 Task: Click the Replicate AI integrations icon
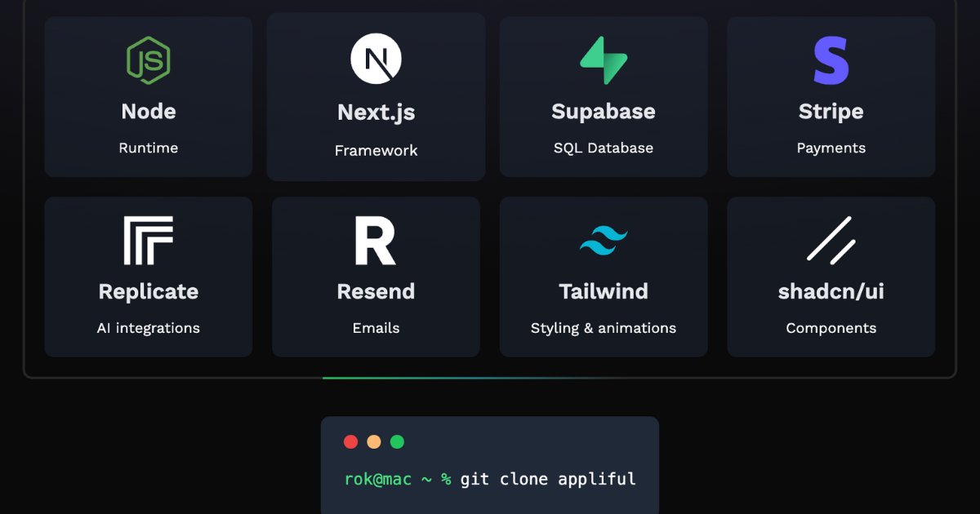coord(148,238)
